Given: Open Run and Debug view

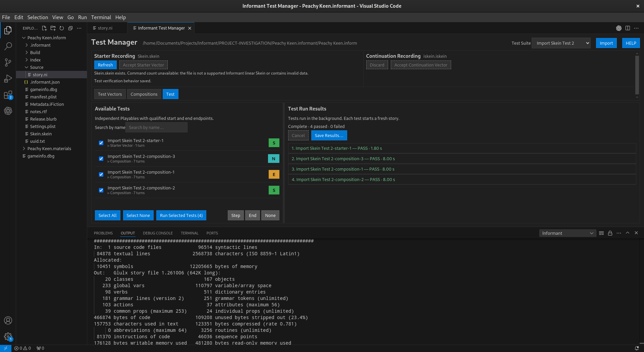Looking at the screenshot, I should pyautogui.click(x=8, y=79).
